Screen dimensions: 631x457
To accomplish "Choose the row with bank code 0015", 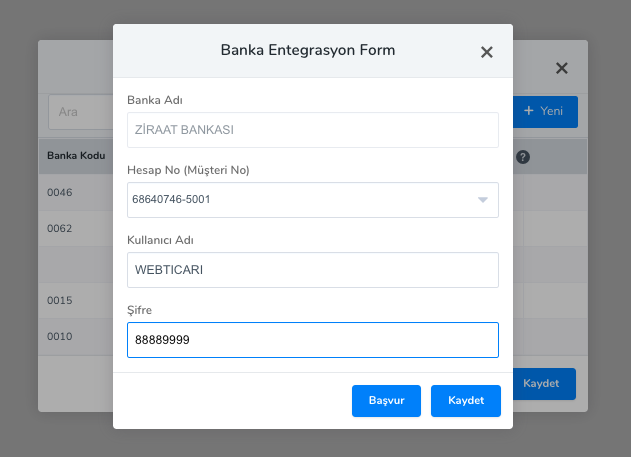I will click(x=60, y=299).
